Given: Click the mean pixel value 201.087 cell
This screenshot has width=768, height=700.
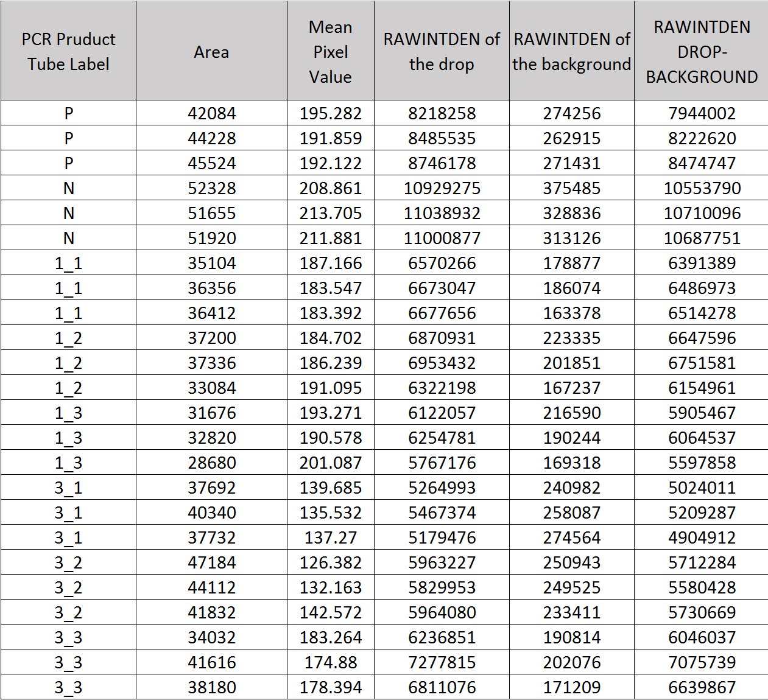Looking at the screenshot, I should pos(330,463).
